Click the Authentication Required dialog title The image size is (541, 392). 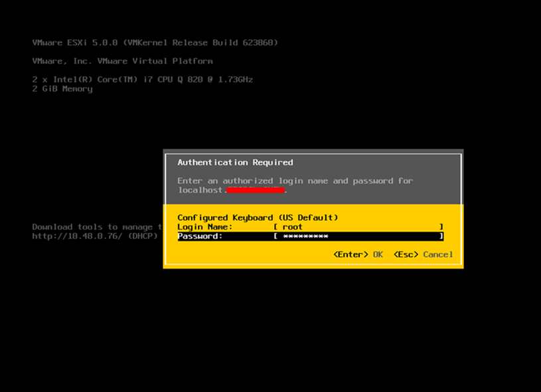[x=235, y=163]
